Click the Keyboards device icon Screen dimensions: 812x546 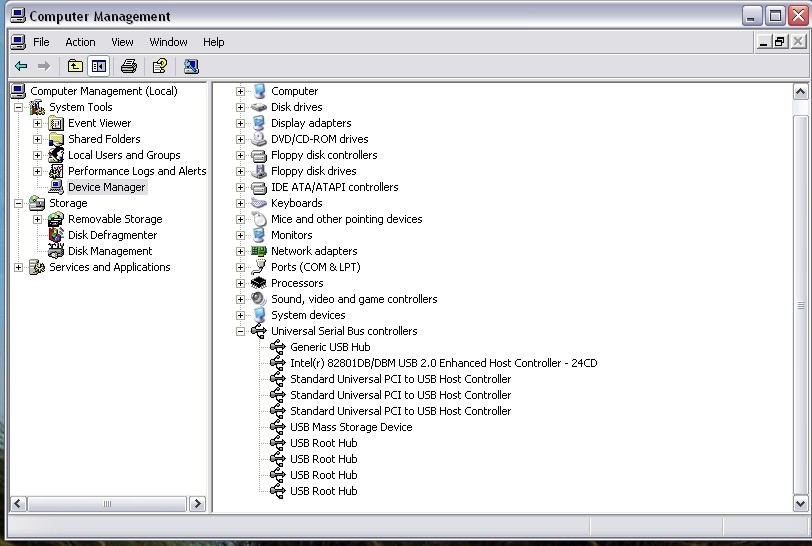[x=259, y=203]
